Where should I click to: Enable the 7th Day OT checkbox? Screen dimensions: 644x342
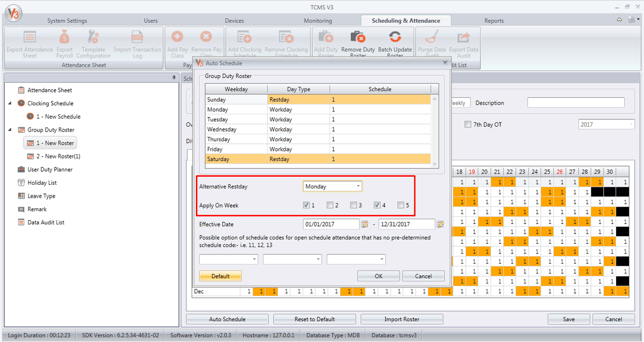(x=468, y=125)
